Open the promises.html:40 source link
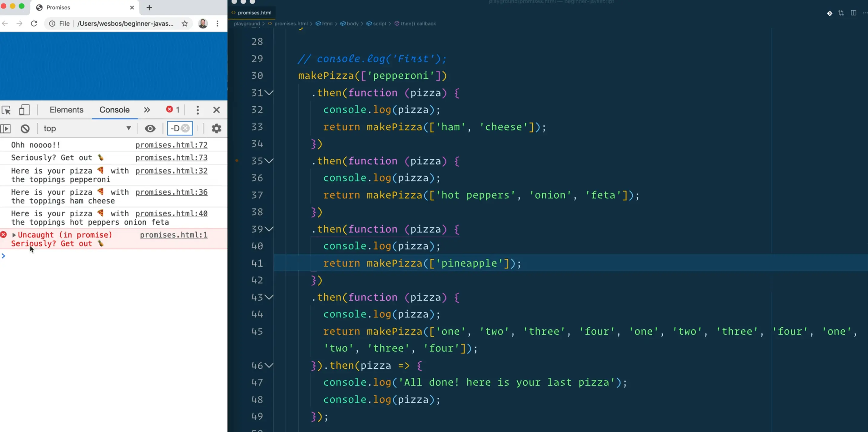Image resolution: width=868 pixels, height=432 pixels. tap(171, 214)
